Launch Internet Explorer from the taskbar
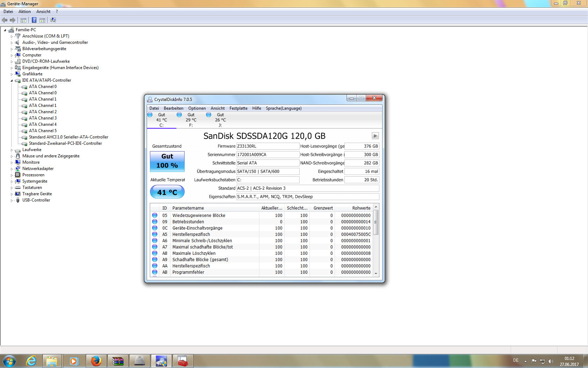The height and width of the screenshot is (368, 588). [31, 361]
